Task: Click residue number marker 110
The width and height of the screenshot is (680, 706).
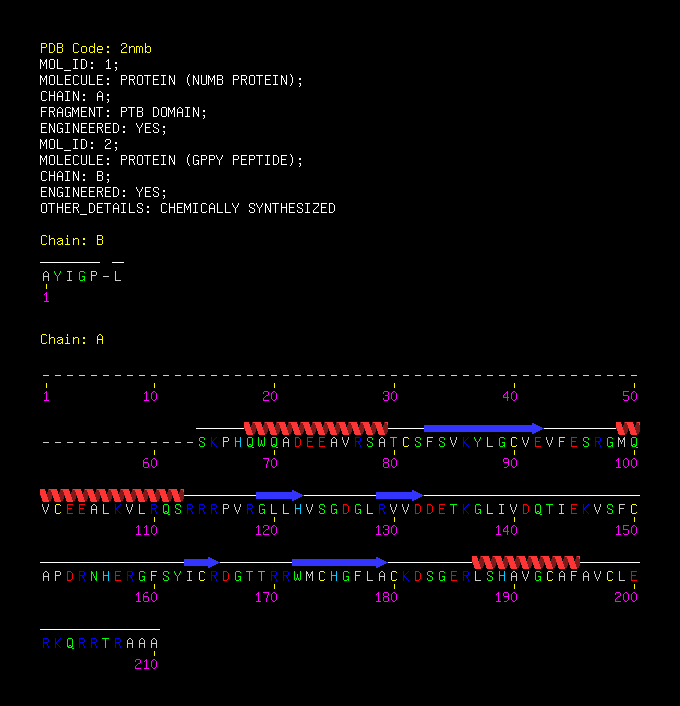Action: coord(146,530)
